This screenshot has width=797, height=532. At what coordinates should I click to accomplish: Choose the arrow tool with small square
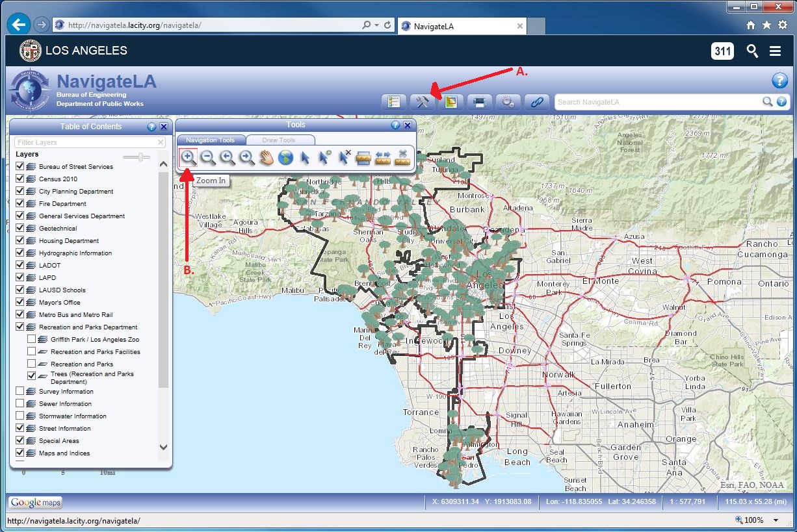(x=324, y=157)
